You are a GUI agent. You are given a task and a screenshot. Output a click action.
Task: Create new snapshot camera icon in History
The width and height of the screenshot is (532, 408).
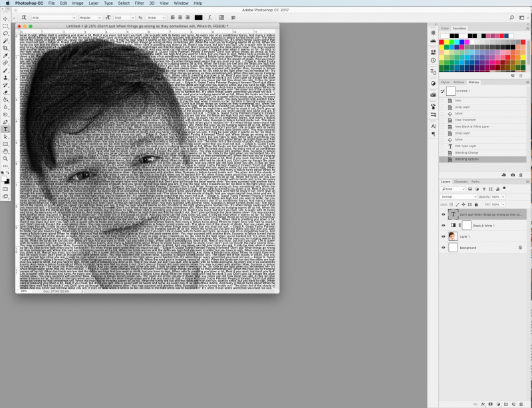tap(513, 175)
